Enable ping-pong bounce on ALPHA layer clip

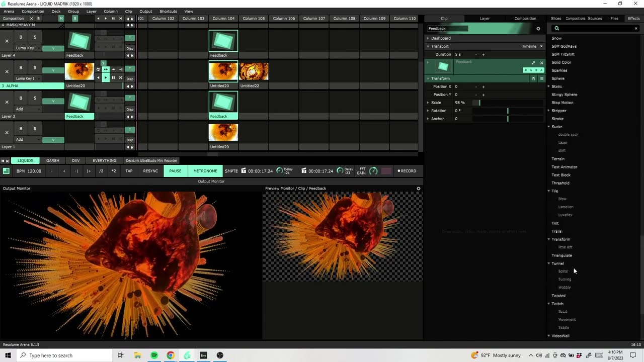pos(106,69)
